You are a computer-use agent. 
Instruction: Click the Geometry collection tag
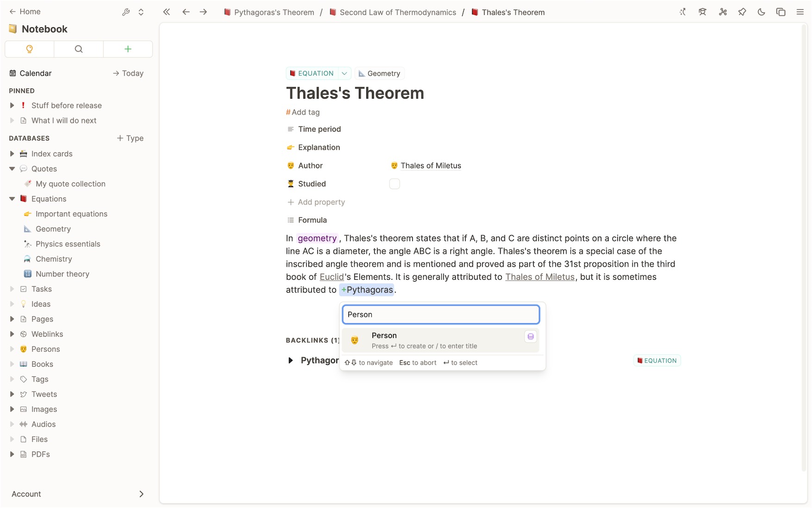pos(379,74)
